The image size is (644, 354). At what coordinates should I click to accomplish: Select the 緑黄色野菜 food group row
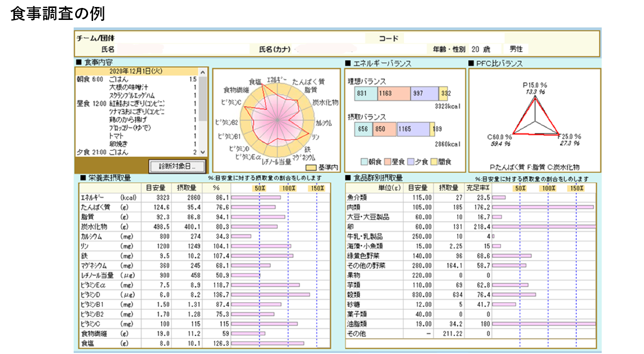471,256
